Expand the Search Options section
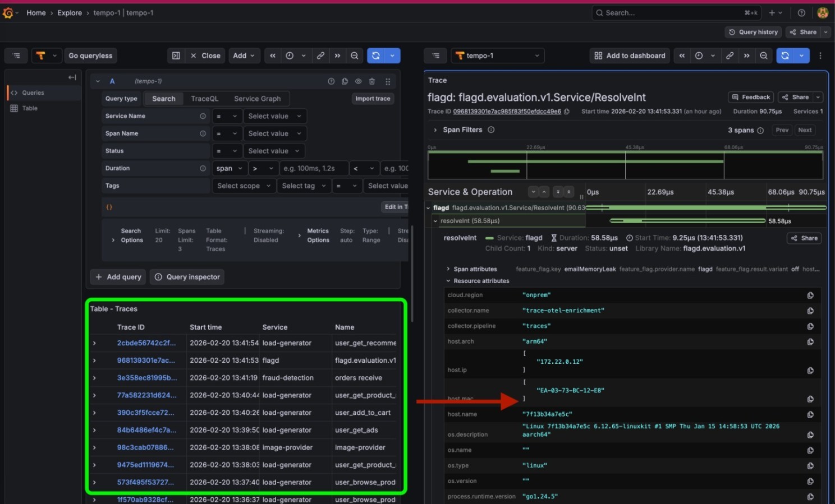This screenshot has width=835, height=504. (113, 240)
